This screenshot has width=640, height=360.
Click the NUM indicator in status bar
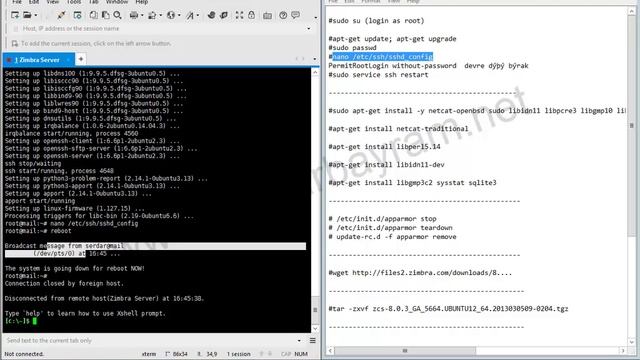click(301, 354)
